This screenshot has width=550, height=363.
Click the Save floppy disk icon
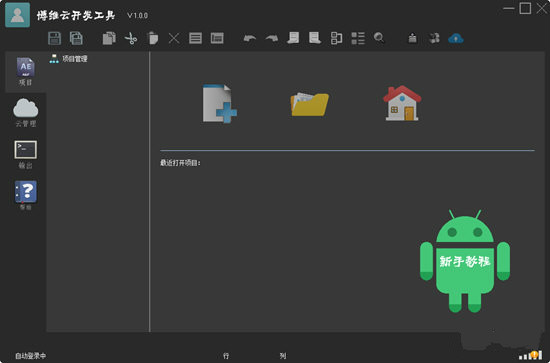click(54, 38)
